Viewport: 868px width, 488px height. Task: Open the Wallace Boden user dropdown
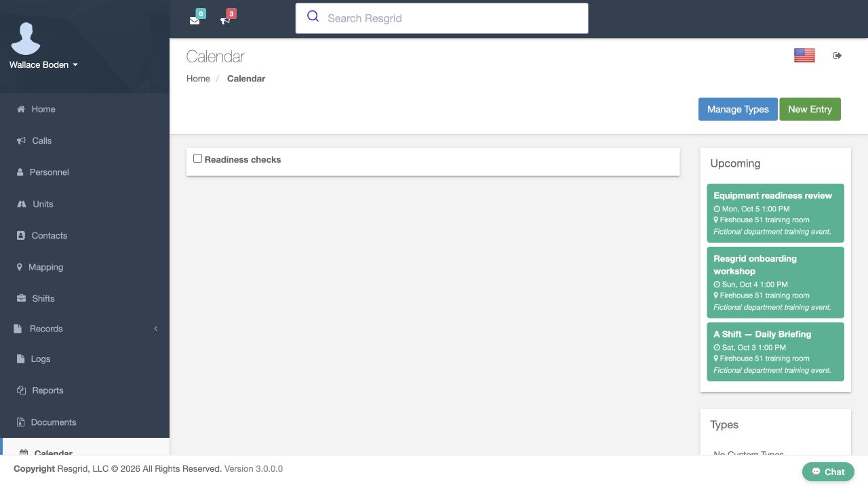tap(43, 65)
